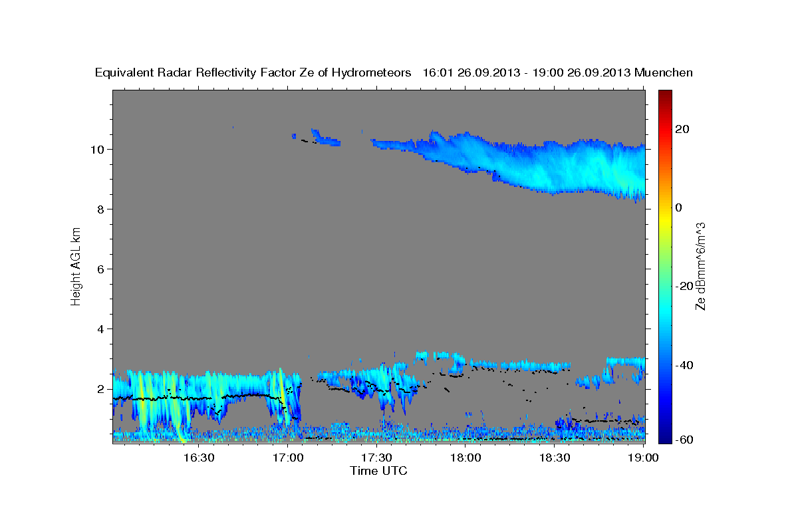Viewport: 798px width, 532px height.
Task: Click the '17:00' time axis tick label
Action: (x=288, y=458)
